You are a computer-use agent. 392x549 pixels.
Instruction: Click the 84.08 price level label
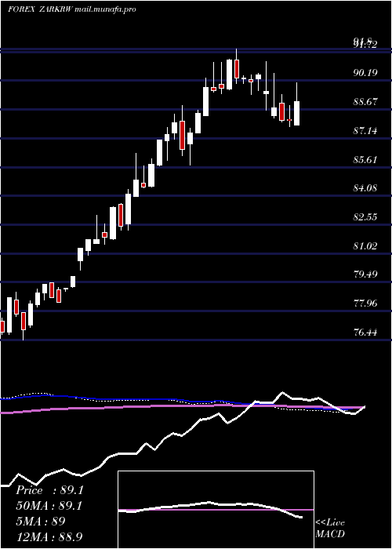coord(365,188)
